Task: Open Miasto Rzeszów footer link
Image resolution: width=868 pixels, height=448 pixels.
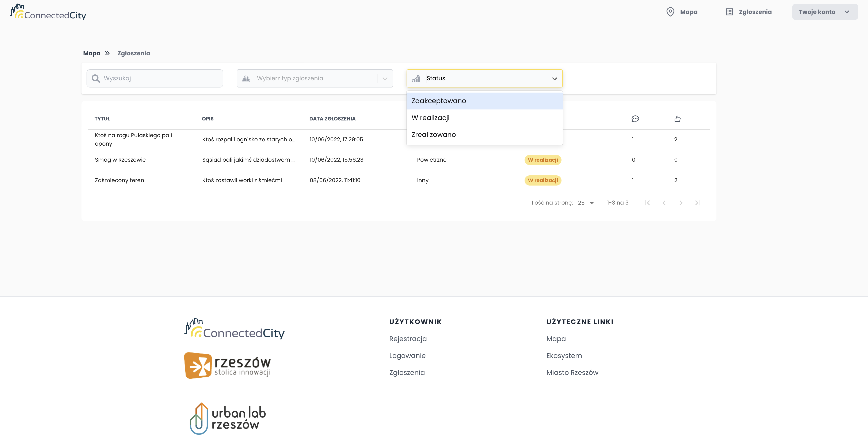Action: (x=572, y=372)
